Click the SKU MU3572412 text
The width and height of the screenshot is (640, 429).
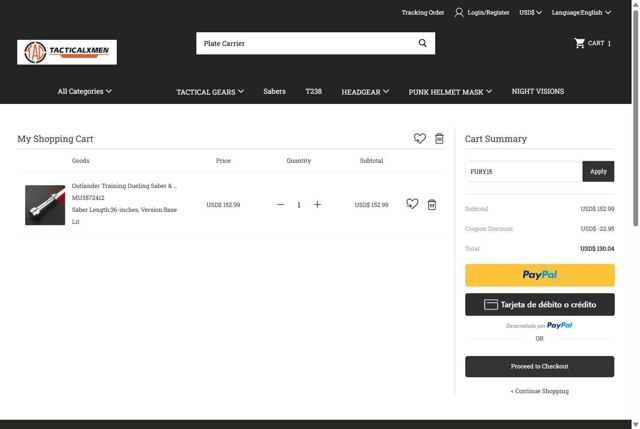click(88, 198)
